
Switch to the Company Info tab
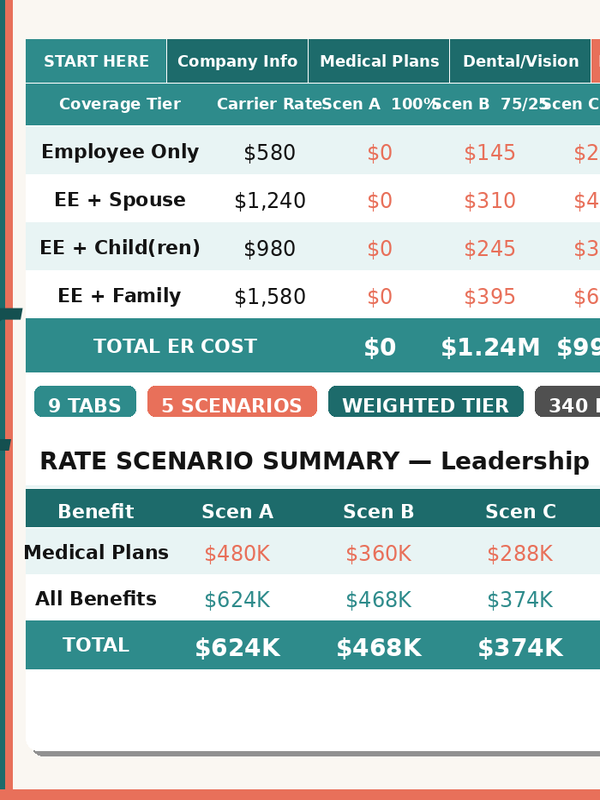pyautogui.click(x=237, y=61)
